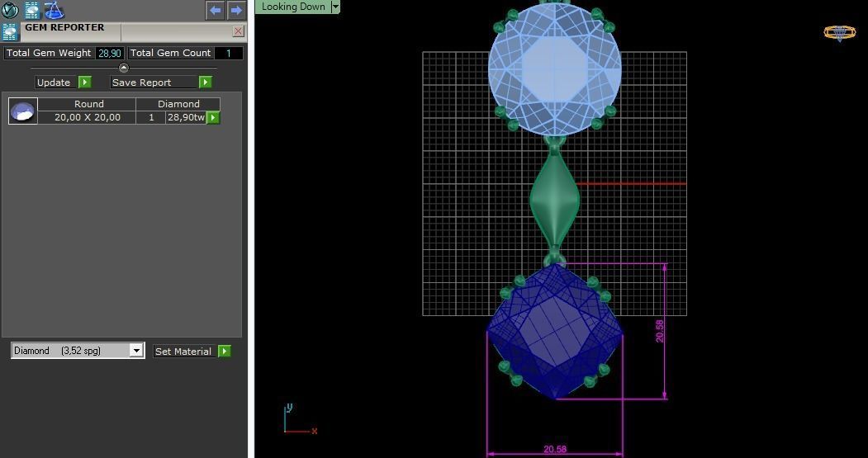
Task: Click the vertical 20.58 dimension label
Action: click(659, 331)
